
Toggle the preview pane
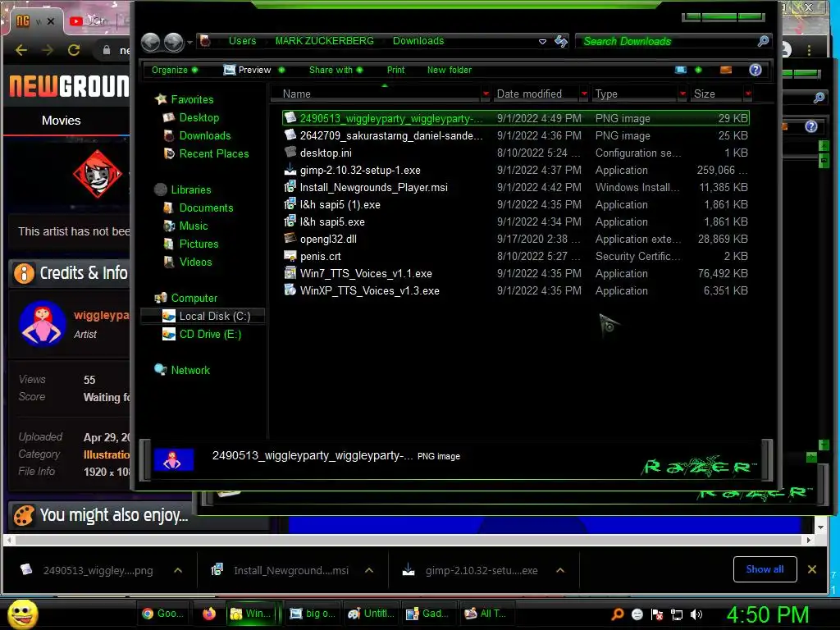[726, 70]
